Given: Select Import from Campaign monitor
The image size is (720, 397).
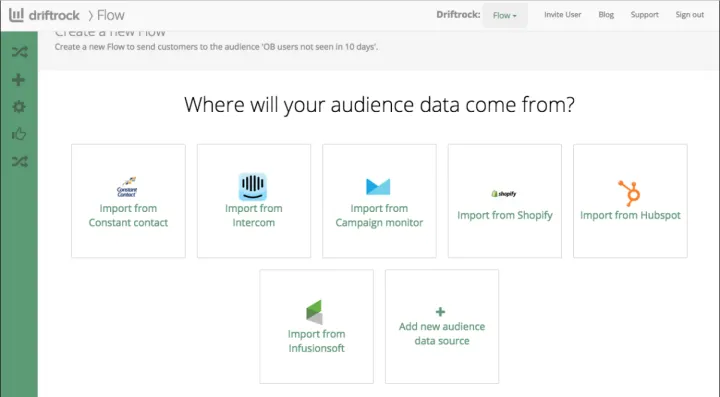Looking at the screenshot, I should click(x=379, y=201).
